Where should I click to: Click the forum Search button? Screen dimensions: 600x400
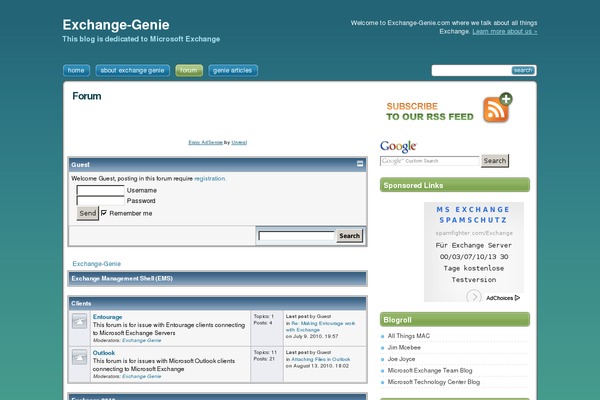(x=349, y=236)
